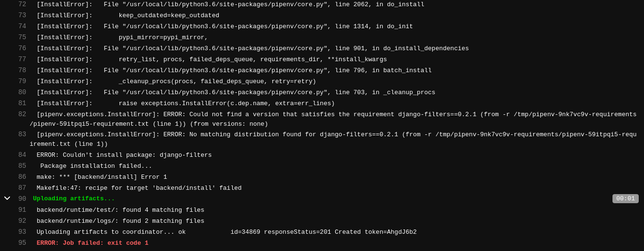Click line number 80 link
This screenshot has height=251, width=644.
click(x=22, y=92)
